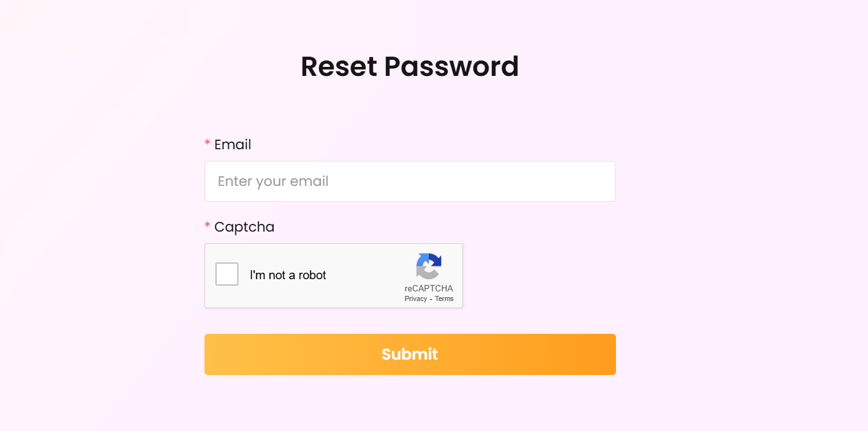The height and width of the screenshot is (431, 868).
Task: Click the "Email" field label
Action: tap(232, 145)
